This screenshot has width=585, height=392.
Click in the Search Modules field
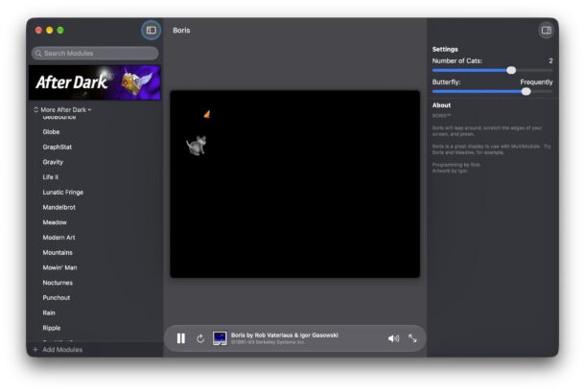pyautogui.click(x=95, y=54)
